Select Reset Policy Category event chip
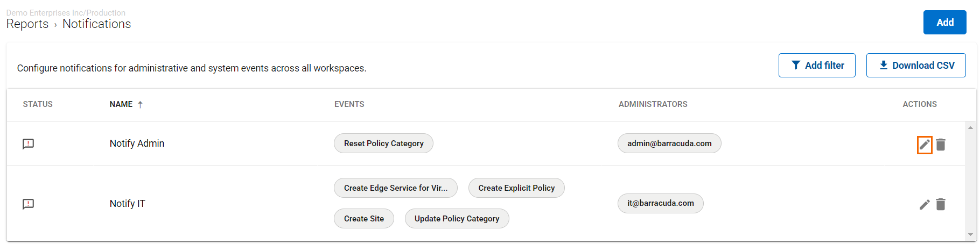Image resolution: width=980 pixels, height=244 pixels. click(x=383, y=143)
